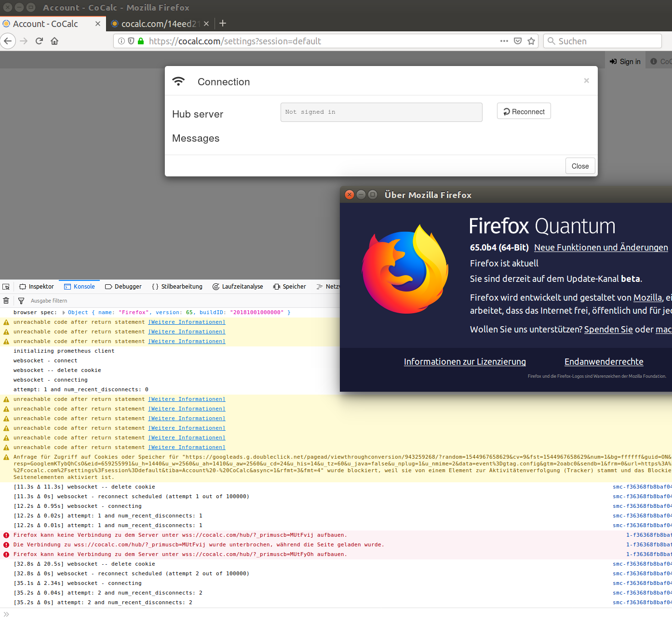Open the Konsole devtools tab
Image resolution: width=672 pixels, height=636 pixels.
click(x=80, y=287)
